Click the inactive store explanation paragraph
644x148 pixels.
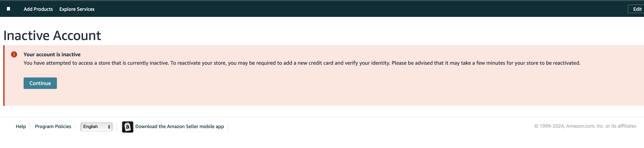302,63
